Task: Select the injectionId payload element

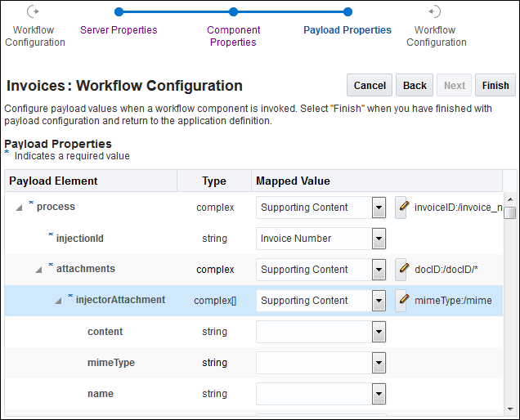Action: tap(80, 239)
